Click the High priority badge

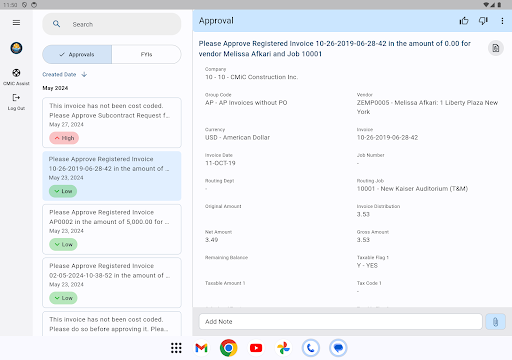point(64,138)
